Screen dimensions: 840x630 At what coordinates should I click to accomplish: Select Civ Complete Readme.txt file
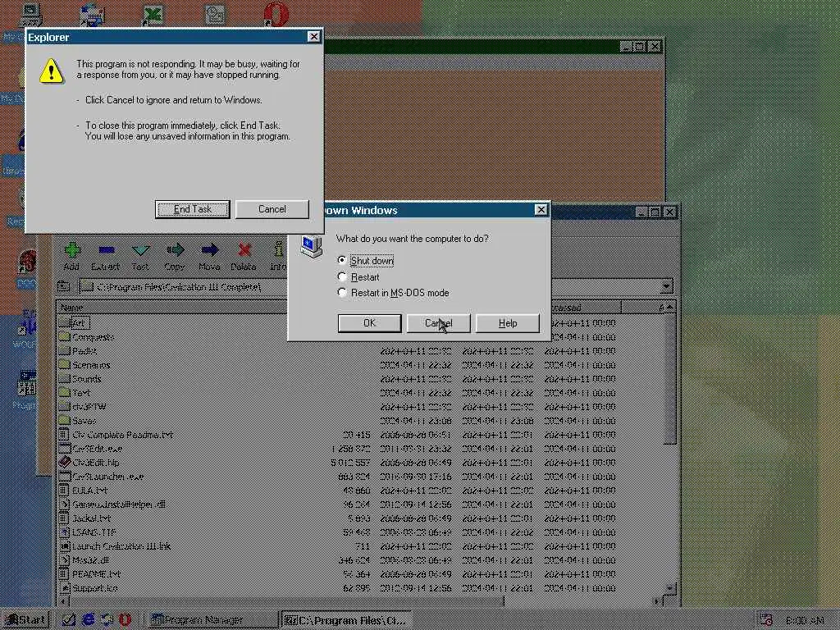(116, 435)
